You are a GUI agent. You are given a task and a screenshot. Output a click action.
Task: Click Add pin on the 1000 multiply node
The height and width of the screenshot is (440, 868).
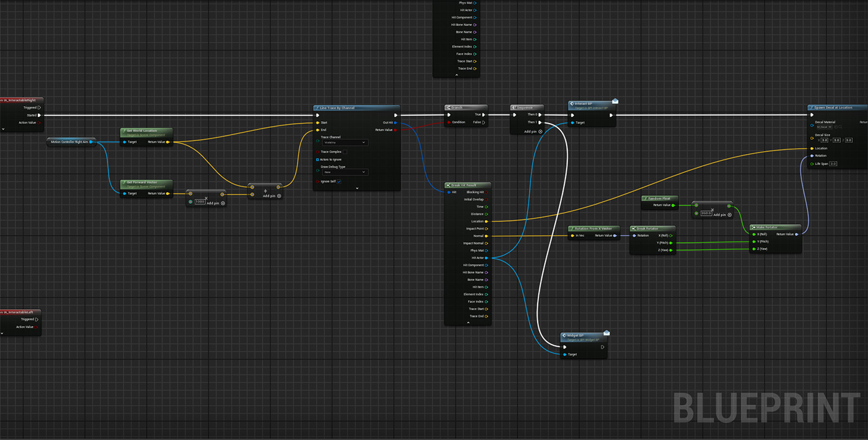[x=216, y=203]
